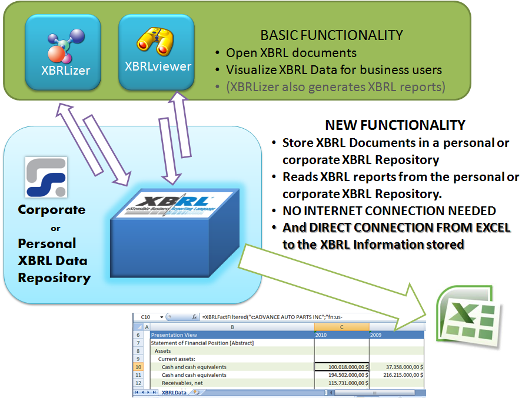Click the horizontal scrollbar thumb in Excel

[x=375, y=393]
